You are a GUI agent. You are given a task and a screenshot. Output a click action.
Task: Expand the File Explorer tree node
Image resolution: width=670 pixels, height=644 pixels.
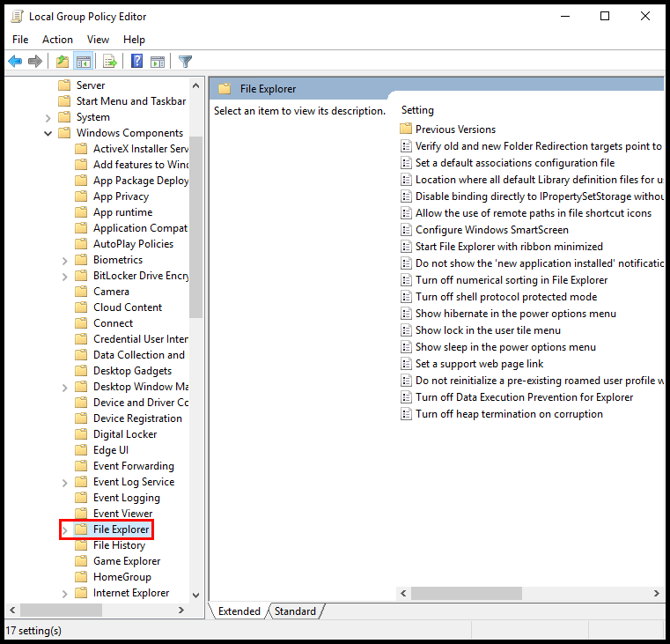click(64, 530)
